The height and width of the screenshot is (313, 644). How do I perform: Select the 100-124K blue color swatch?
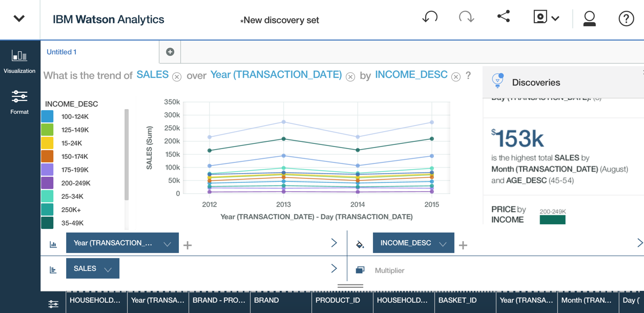click(x=47, y=116)
